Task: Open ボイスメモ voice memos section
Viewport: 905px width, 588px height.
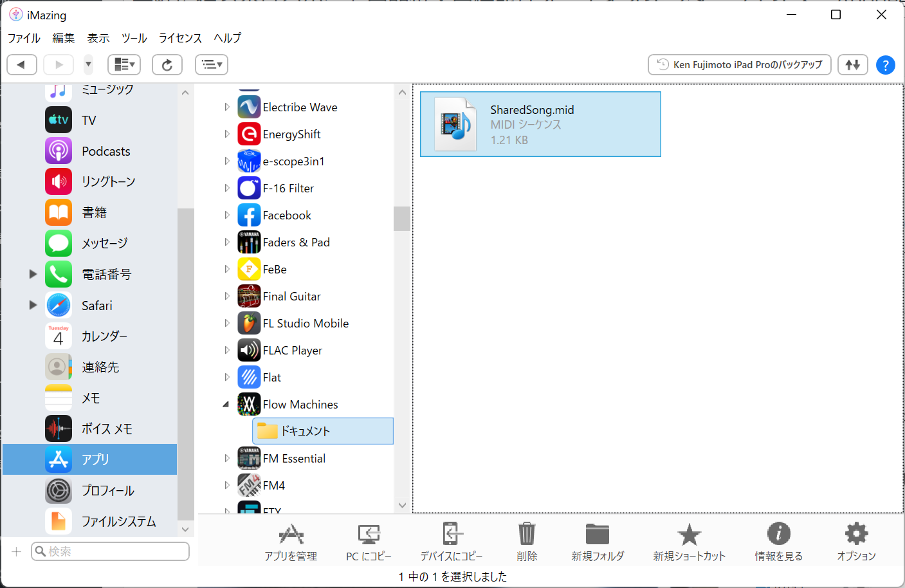Action: click(x=89, y=429)
